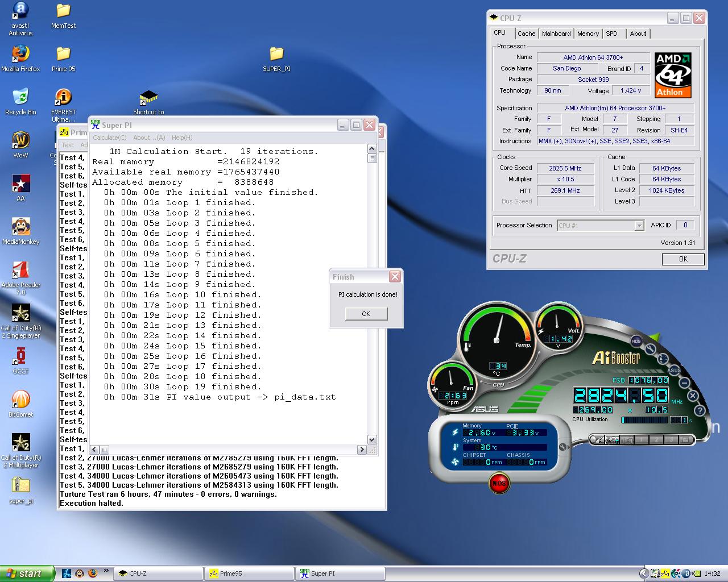
Task: Click the Windows start button
Action: click(27, 573)
